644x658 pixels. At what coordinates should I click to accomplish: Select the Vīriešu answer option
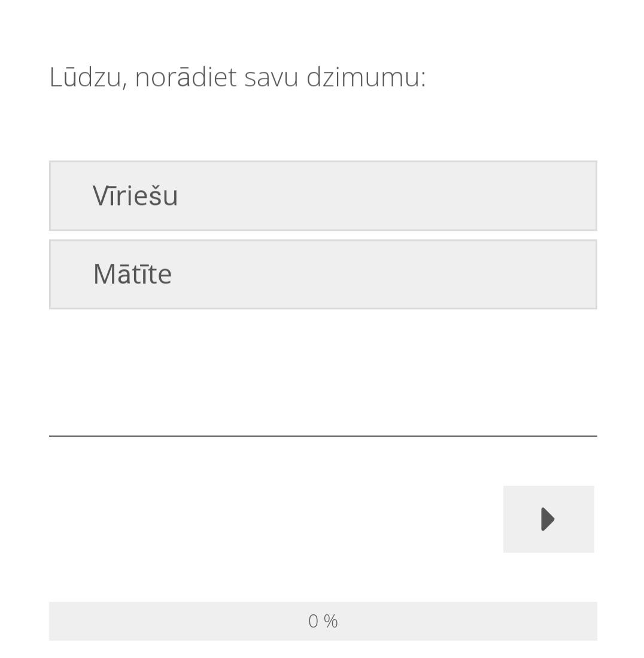tap(323, 196)
